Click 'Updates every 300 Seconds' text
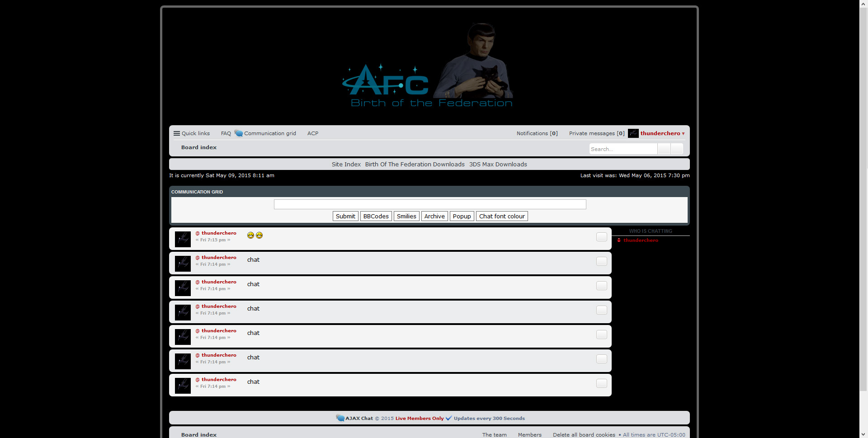Image resolution: width=868 pixels, height=438 pixels. point(489,419)
